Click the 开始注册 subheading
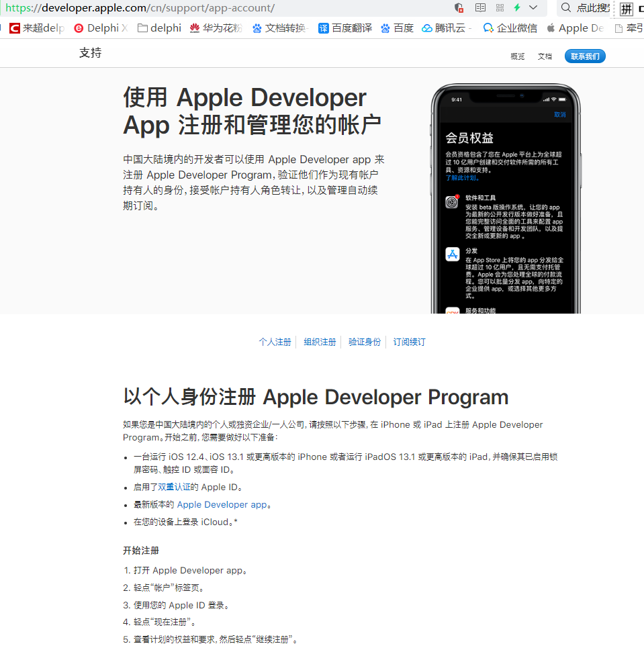 [x=141, y=551]
